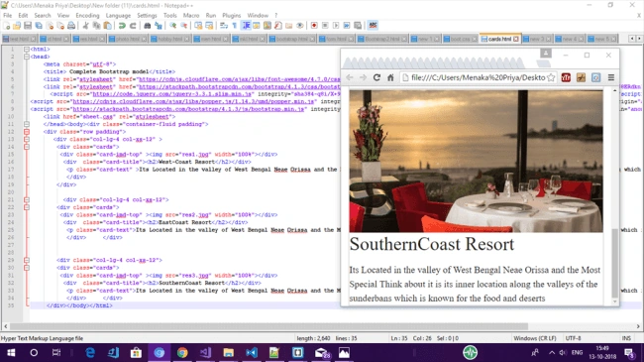The width and height of the screenshot is (644, 362).
Task: Open the Replace toolbar icon
Action: [x=159, y=26]
